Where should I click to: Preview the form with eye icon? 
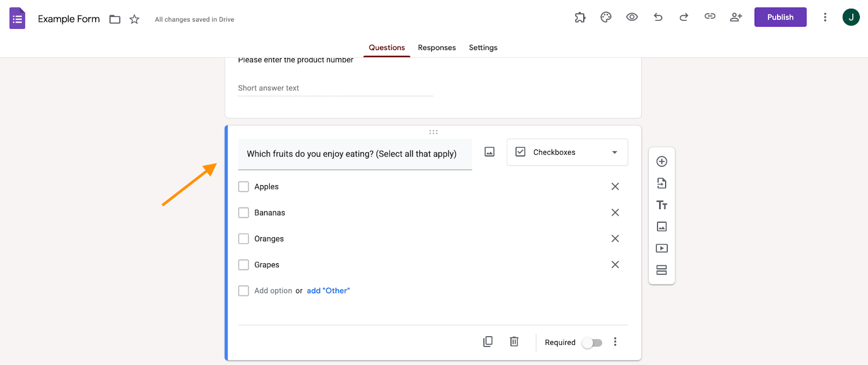(x=632, y=17)
